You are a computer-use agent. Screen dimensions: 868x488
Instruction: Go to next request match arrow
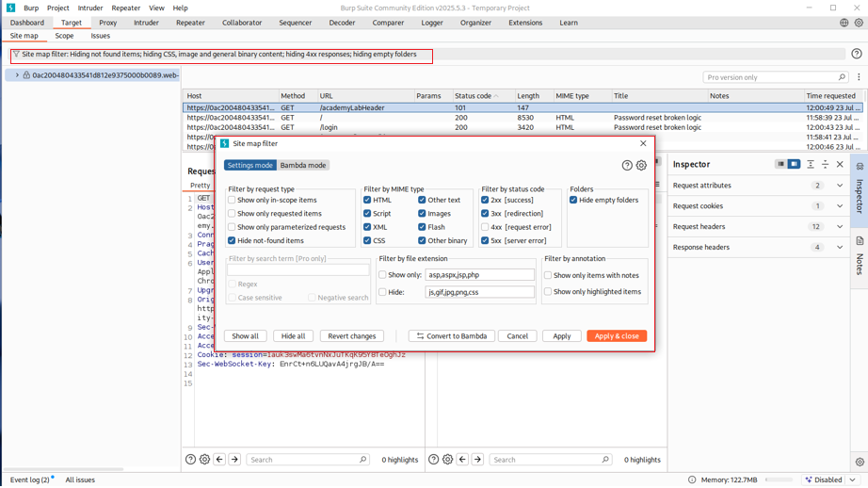(234, 459)
